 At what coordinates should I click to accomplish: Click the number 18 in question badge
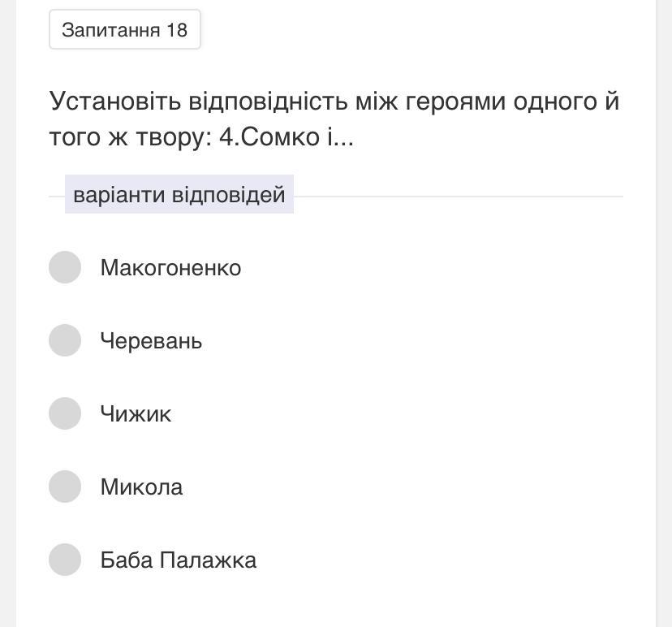177,30
